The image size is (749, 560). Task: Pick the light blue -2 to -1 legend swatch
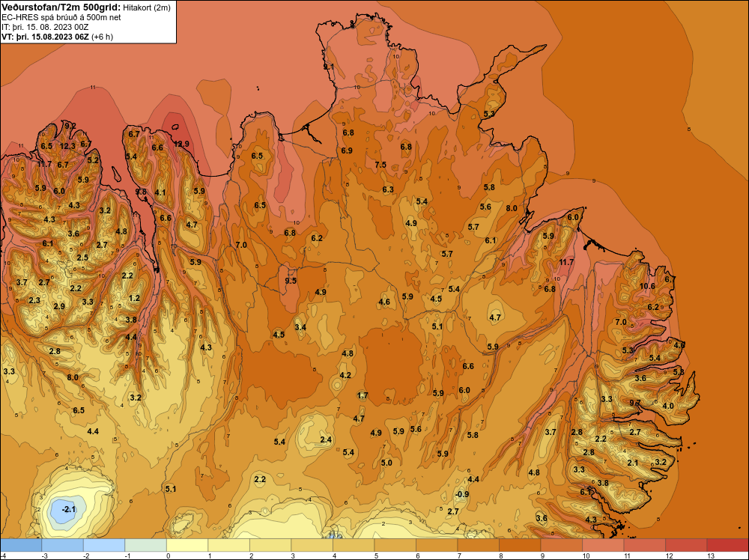(104, 545)
